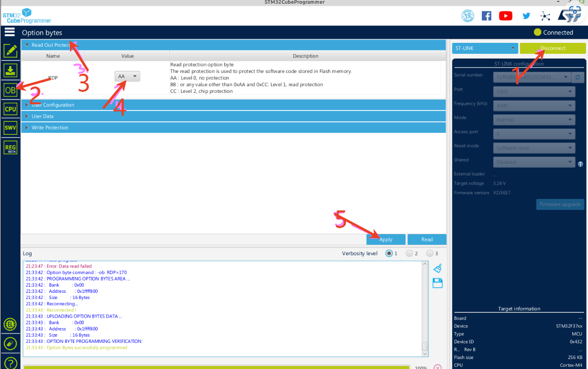Viewport: 588px width, 369px height.
Task: Click the 10 years anniversary badge
Action: point(468,16)
